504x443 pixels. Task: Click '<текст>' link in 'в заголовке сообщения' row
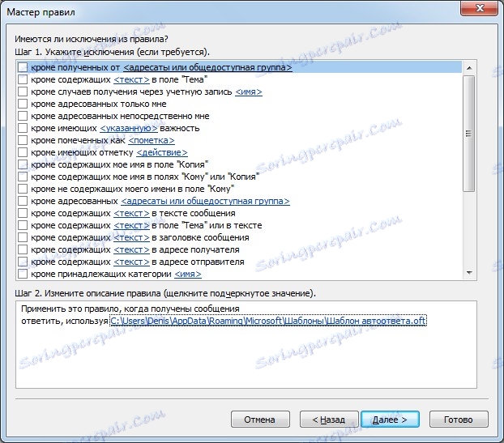click(131, 238)
